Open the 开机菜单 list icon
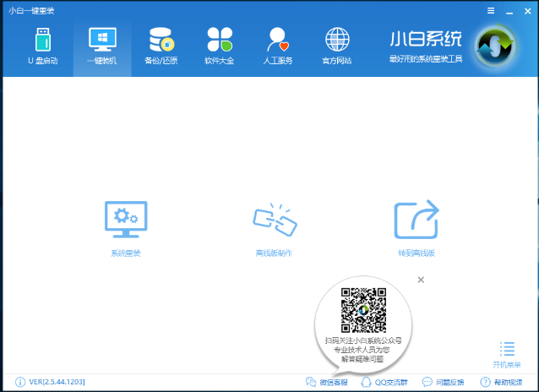 pyautogui.click(x=507, y=349)
